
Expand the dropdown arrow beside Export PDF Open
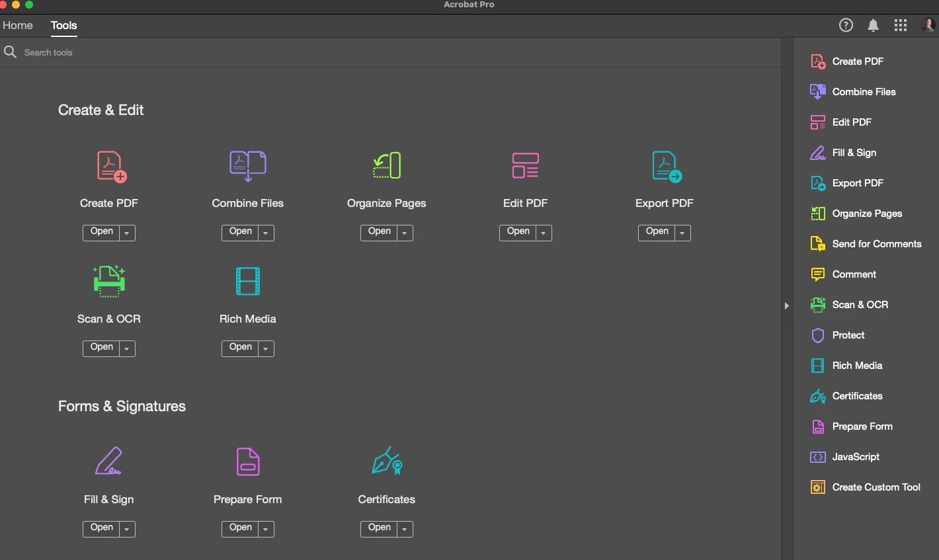click(x=682, y=233)
